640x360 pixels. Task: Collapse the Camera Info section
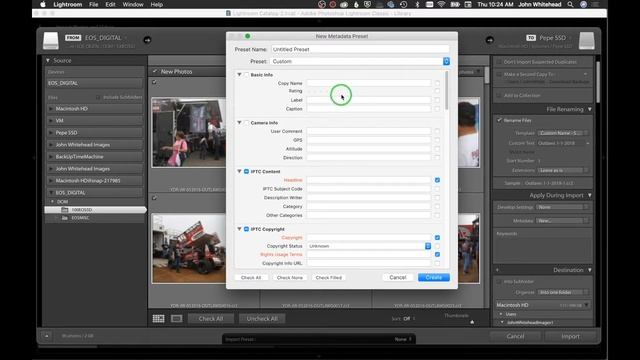pyautogui.click(x=239, y=122)
